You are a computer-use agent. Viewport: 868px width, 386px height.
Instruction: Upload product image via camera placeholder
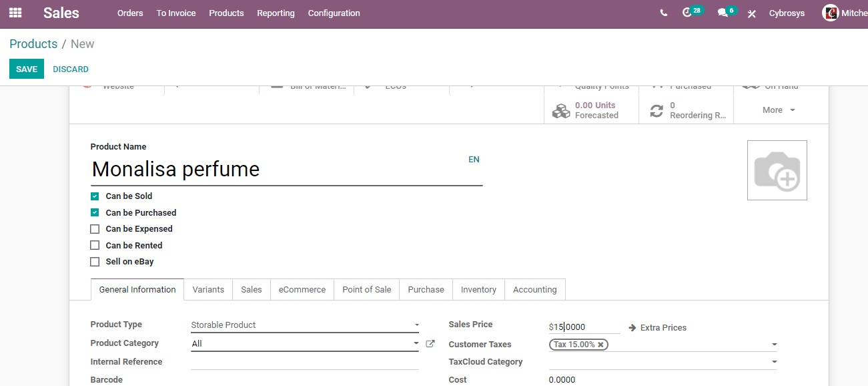tap(777, 170)
